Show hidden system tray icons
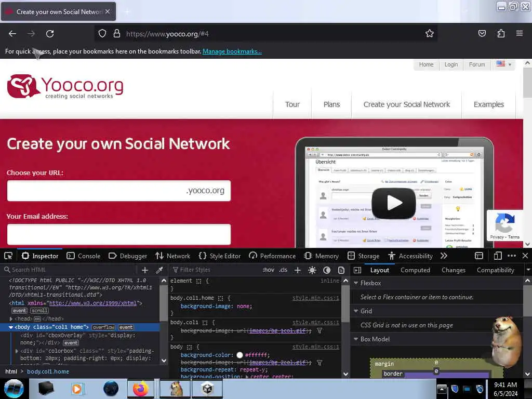 coord(442,389)
